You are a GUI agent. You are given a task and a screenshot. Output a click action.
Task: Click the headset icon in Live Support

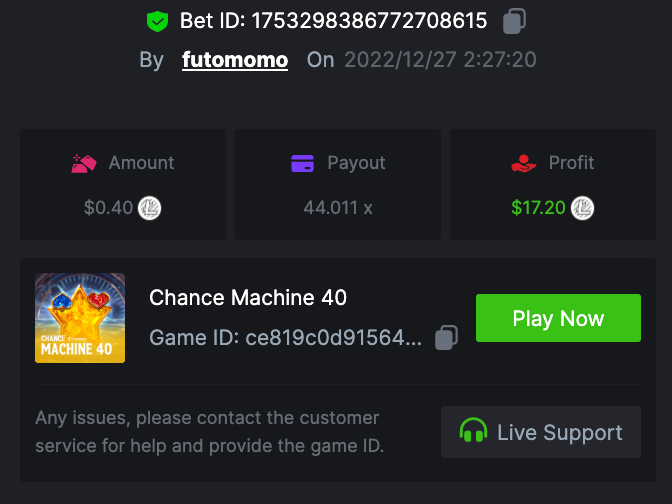[474, 432]
